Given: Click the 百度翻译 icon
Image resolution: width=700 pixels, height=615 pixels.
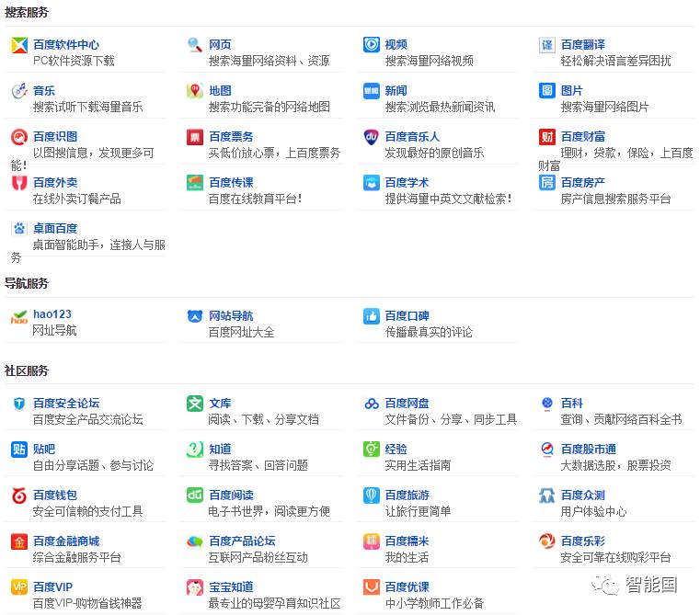Looking at the screenshot, I should pos(547,45).
